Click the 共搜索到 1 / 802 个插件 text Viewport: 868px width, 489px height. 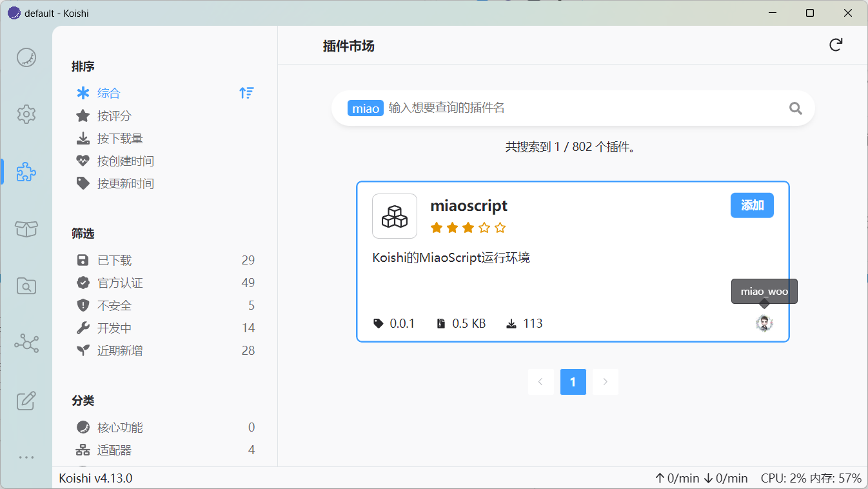(573, 147)
